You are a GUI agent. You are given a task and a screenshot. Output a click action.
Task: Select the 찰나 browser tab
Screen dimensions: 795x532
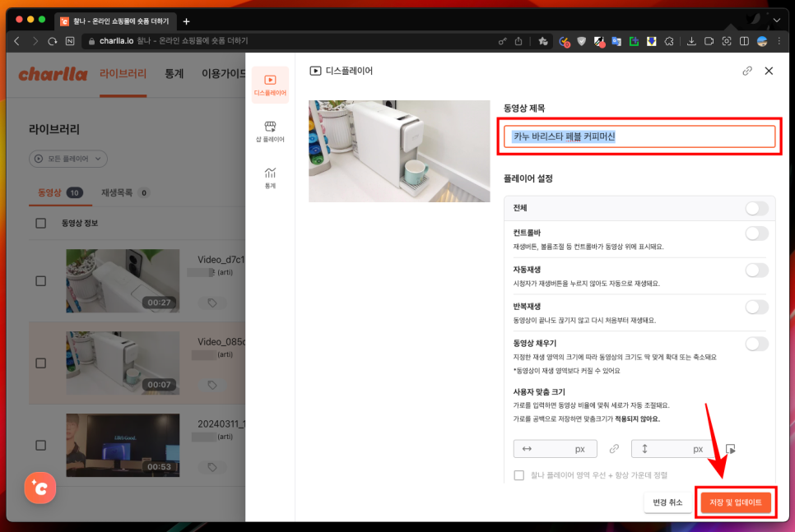tap(115, 21)
